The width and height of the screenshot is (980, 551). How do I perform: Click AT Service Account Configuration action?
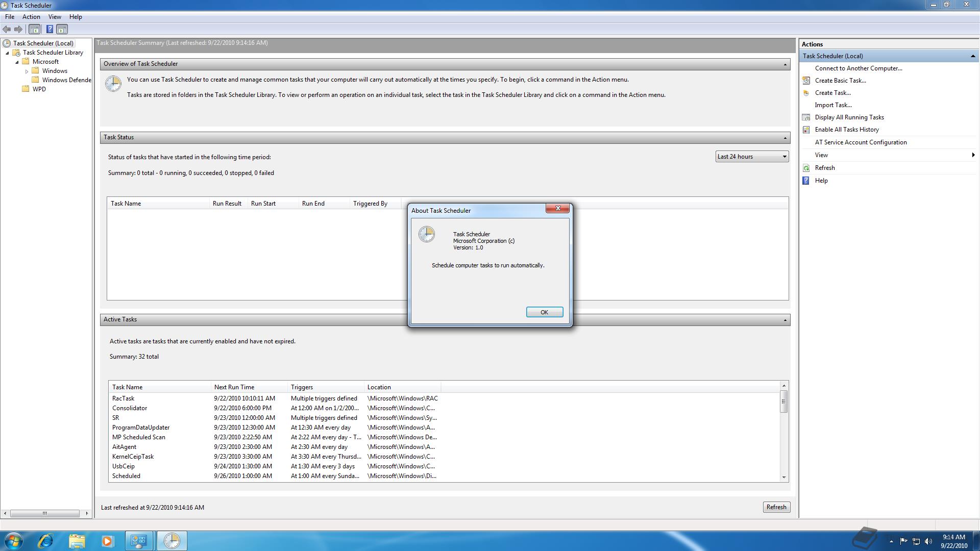(861, 142)
